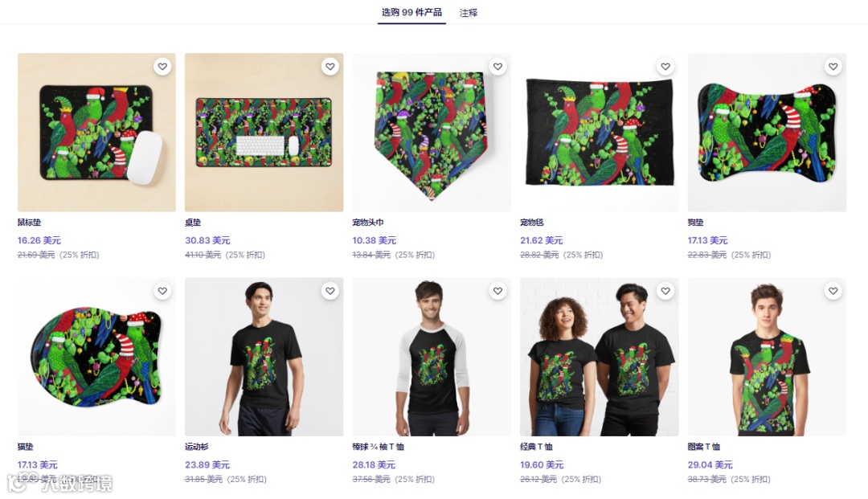The width and height of the screenshot is (868, 499).
Task: Open the 宠物头巾 product title link
Action: (367, 223)
